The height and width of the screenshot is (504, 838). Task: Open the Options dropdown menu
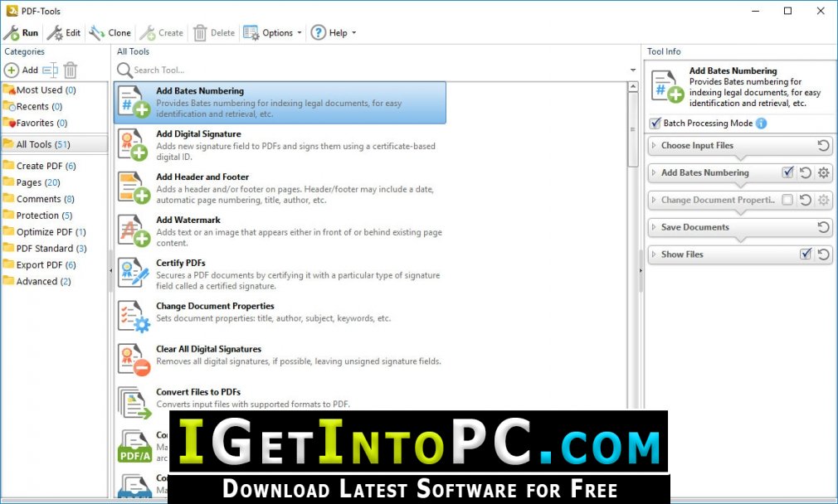point(273,33)
